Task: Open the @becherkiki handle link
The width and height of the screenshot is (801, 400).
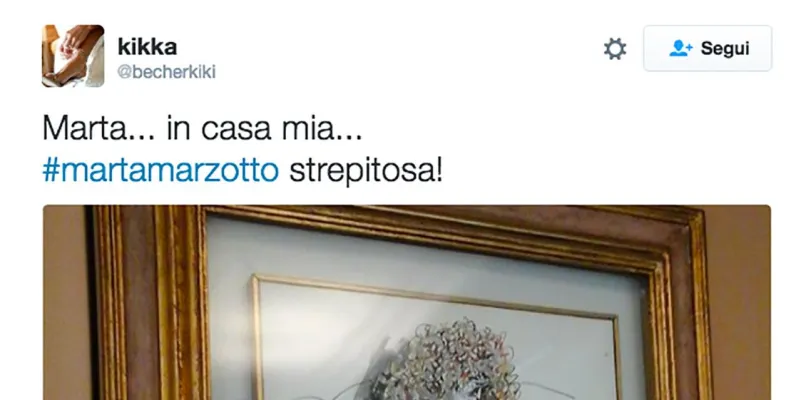Action: tap(167, 72)
